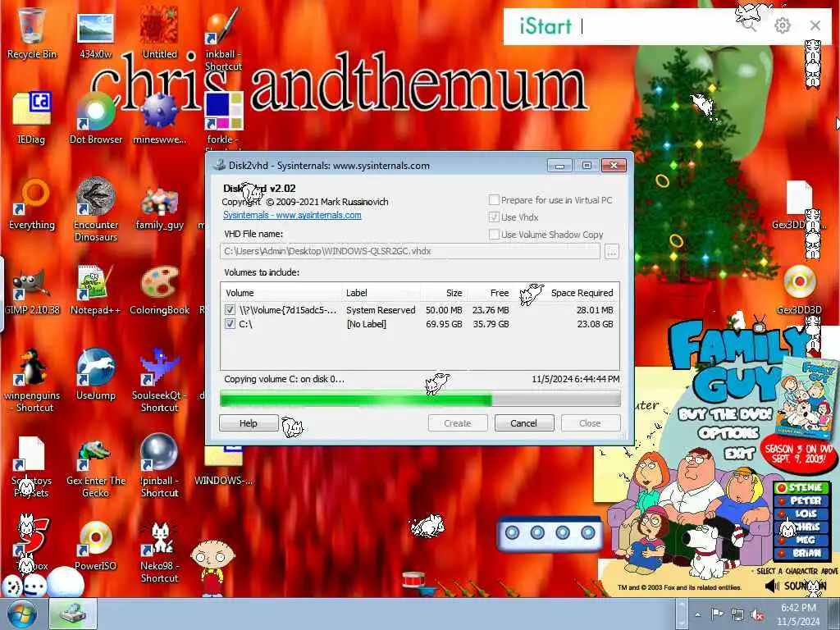Uncheck the C:\ volume checkbox
Image resolution: width=840 pixels, height=630 pixels.
coord(230,323)
